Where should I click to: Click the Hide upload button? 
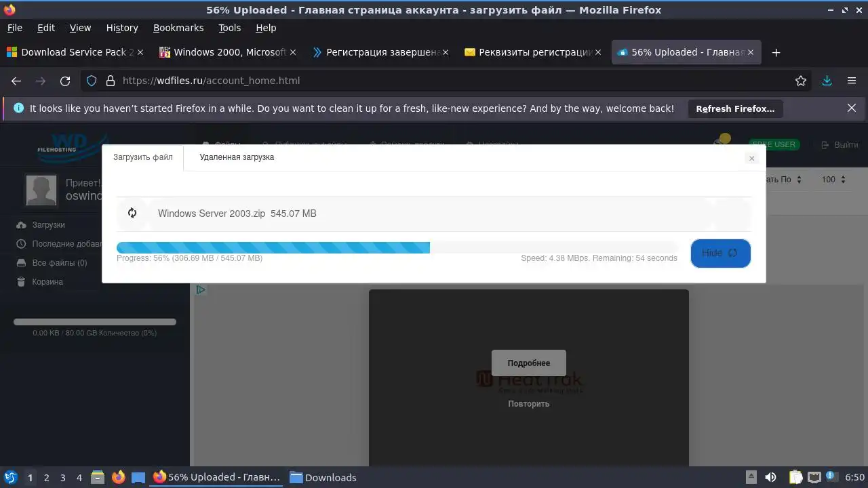click(721, 253)
